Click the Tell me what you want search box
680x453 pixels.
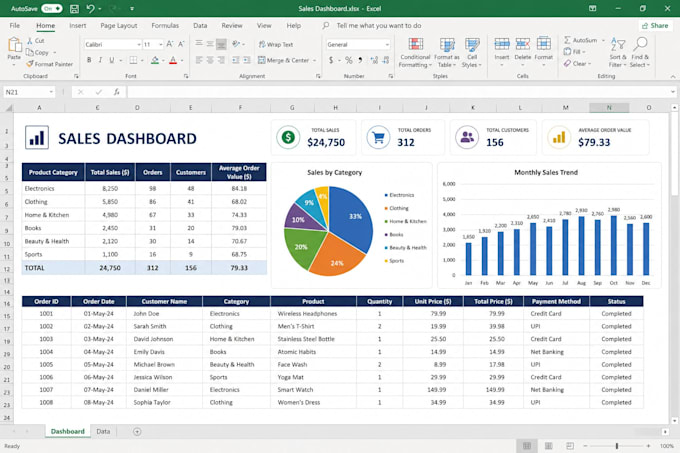[379, 26]
